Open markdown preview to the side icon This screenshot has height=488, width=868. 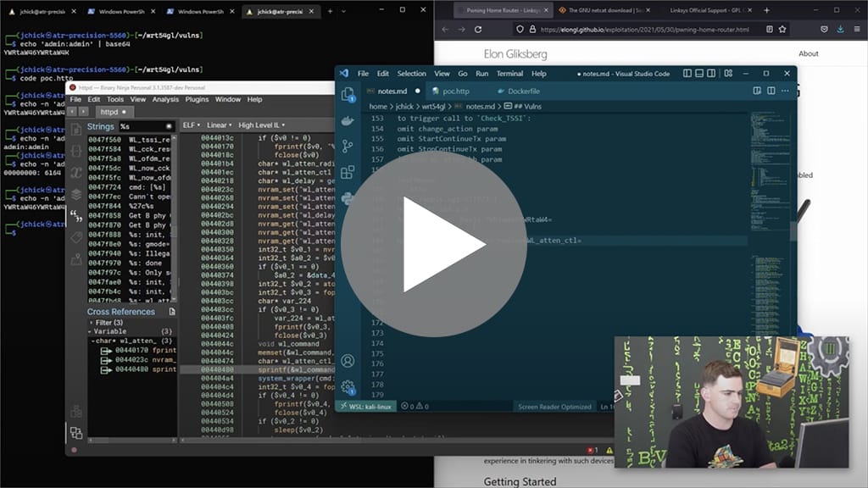tap(757, 91)
